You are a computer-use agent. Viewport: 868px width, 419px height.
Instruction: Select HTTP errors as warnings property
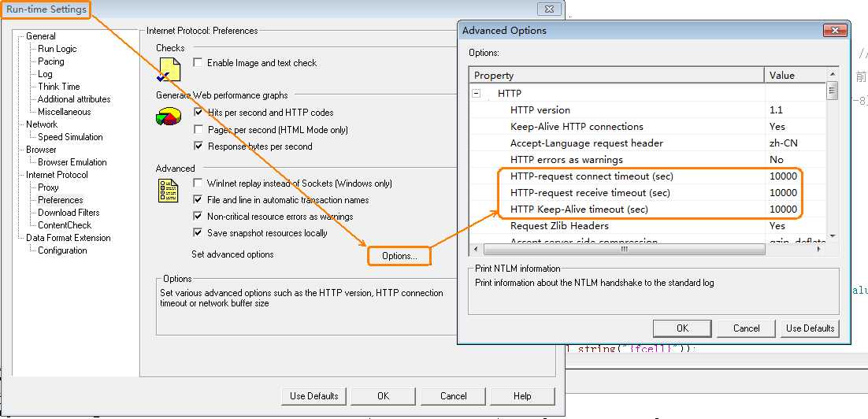647,159
